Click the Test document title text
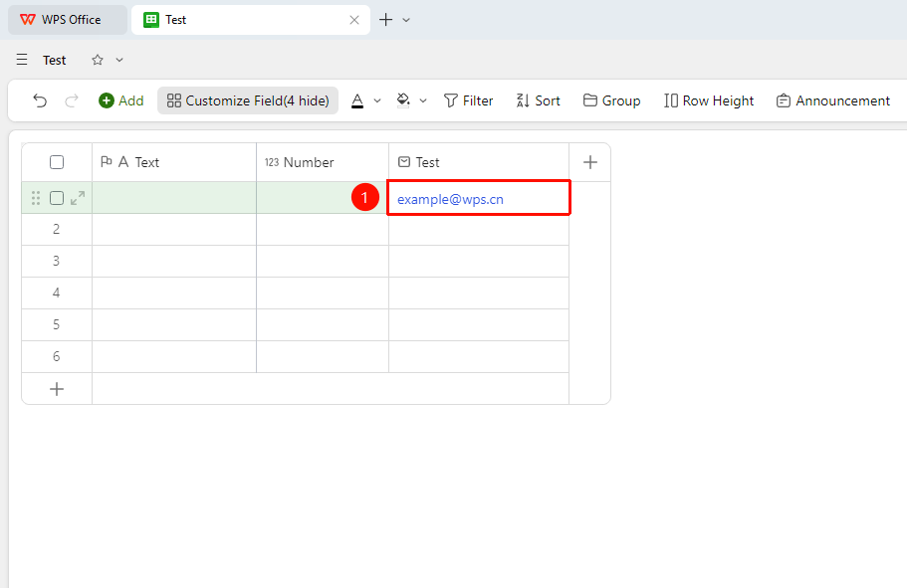907x588 pixels. 55,60
